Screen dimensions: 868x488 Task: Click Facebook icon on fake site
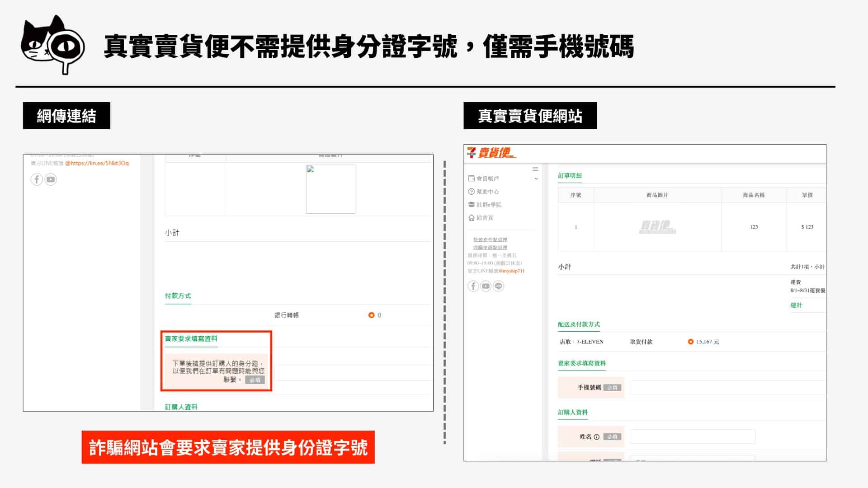(37, 179)
